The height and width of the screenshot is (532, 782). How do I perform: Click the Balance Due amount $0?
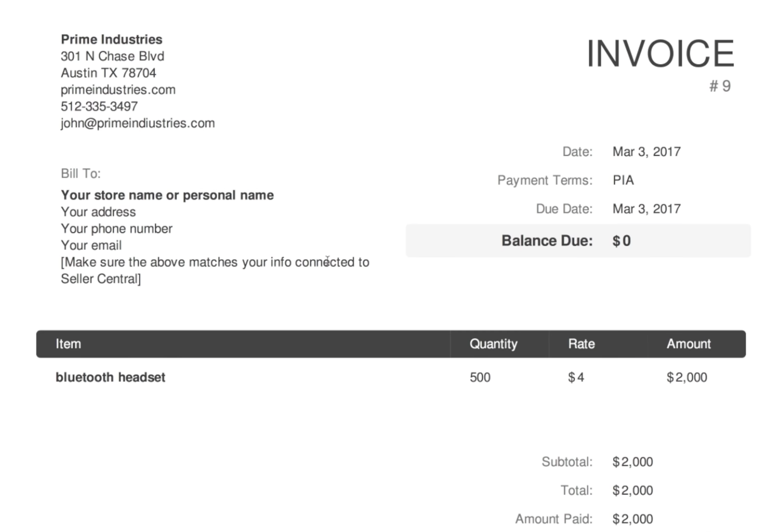pos(622,241)
